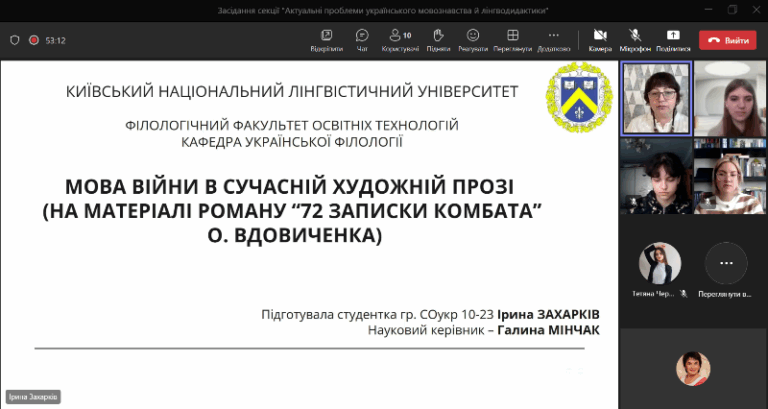Image resolution: width=768 pixels, height=409 pixels.
Task: Click the muted mic icon beside Tetiana's name
Action: tap(684, 294)
